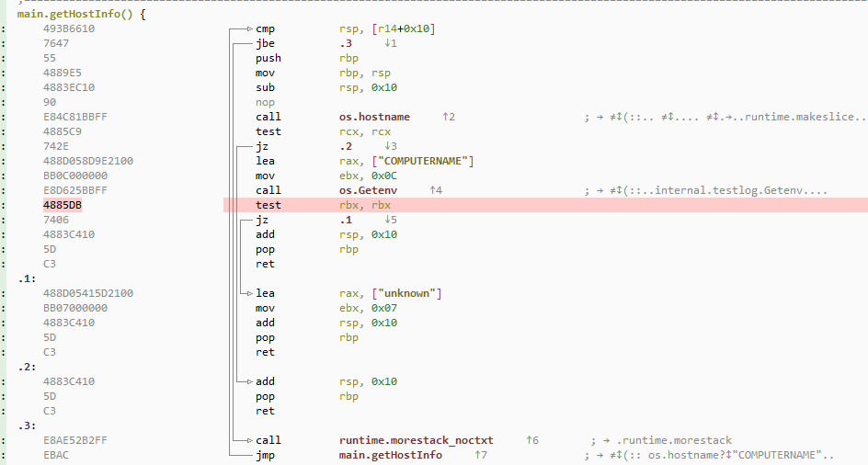
Task: Select the 4883EC10 opcode bytes
Action: click(x=69, y=87)
